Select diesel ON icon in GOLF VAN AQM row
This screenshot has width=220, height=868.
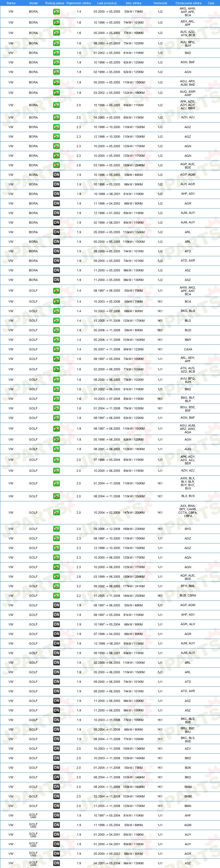[56, 825]
